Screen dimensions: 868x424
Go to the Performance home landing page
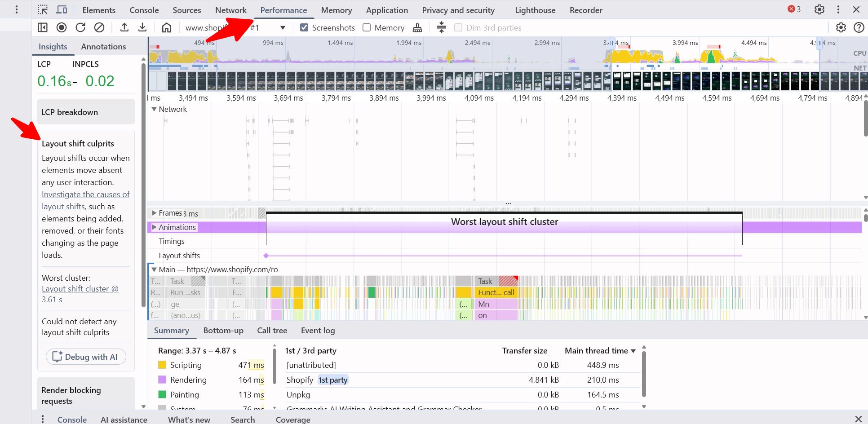(x=167, y=28)
